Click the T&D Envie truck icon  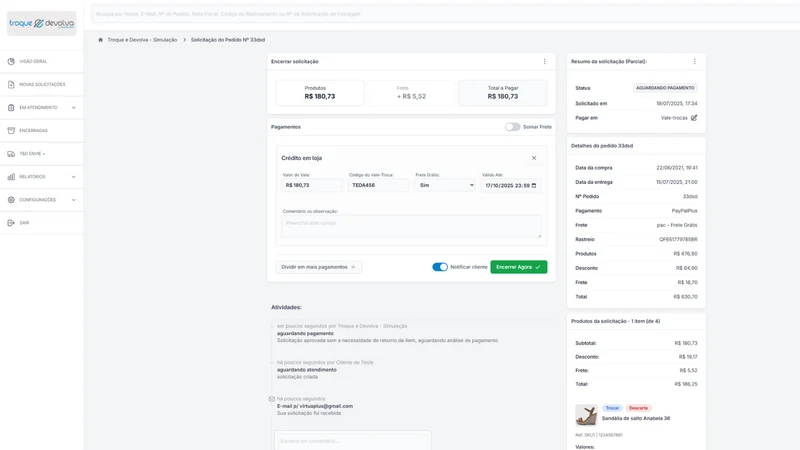[11, 154]
